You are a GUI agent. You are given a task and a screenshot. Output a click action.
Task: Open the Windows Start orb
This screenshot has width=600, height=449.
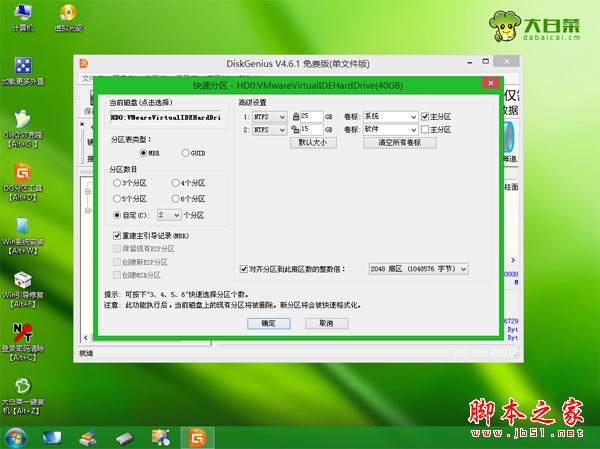click(x=15, y=438)
